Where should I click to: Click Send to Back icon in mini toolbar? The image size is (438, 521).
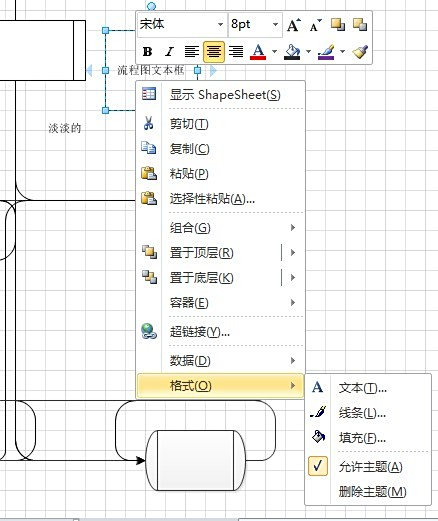[360, 25]
